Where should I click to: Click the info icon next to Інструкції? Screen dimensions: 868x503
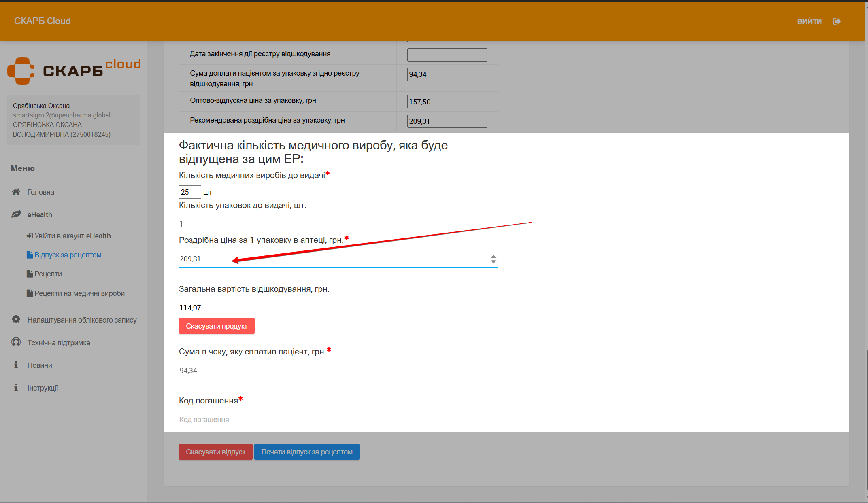(16, 388)
